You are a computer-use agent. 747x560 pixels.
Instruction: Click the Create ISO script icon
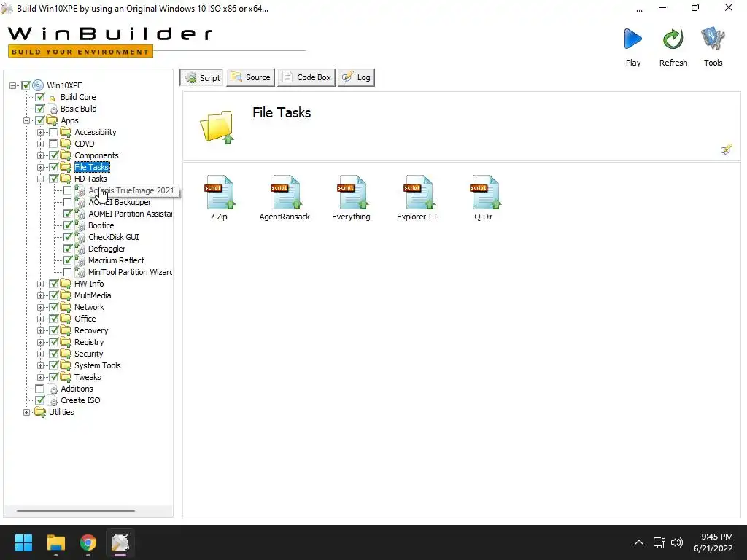point(53,401)
